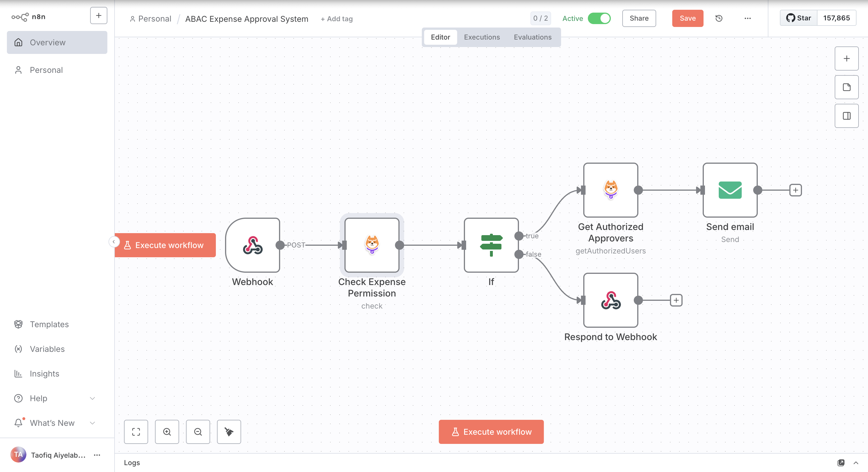Toggle the side panel icon at right

846,116
